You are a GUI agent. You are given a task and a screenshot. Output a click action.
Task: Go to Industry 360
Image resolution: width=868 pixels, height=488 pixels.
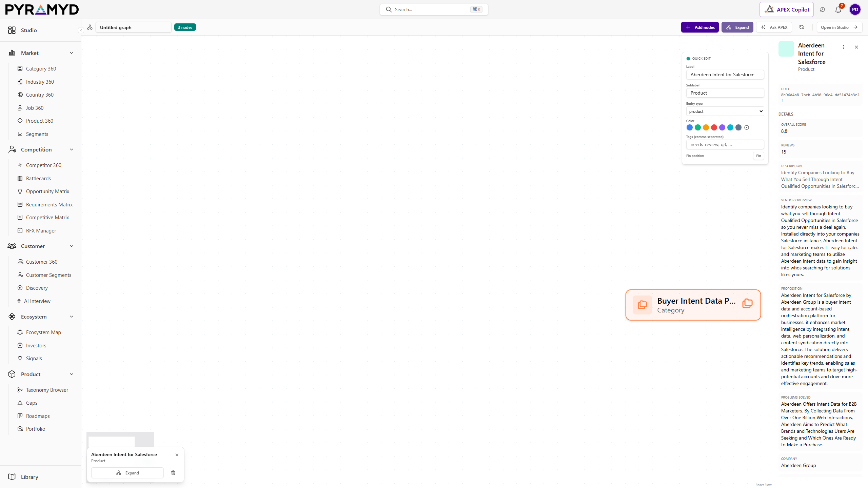40,82
